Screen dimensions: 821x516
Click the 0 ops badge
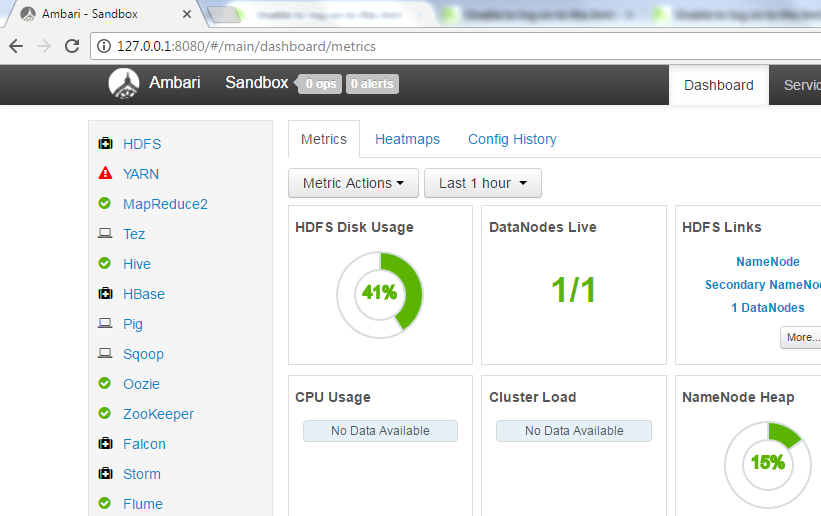pyautogui.click(x=320, y=84)
